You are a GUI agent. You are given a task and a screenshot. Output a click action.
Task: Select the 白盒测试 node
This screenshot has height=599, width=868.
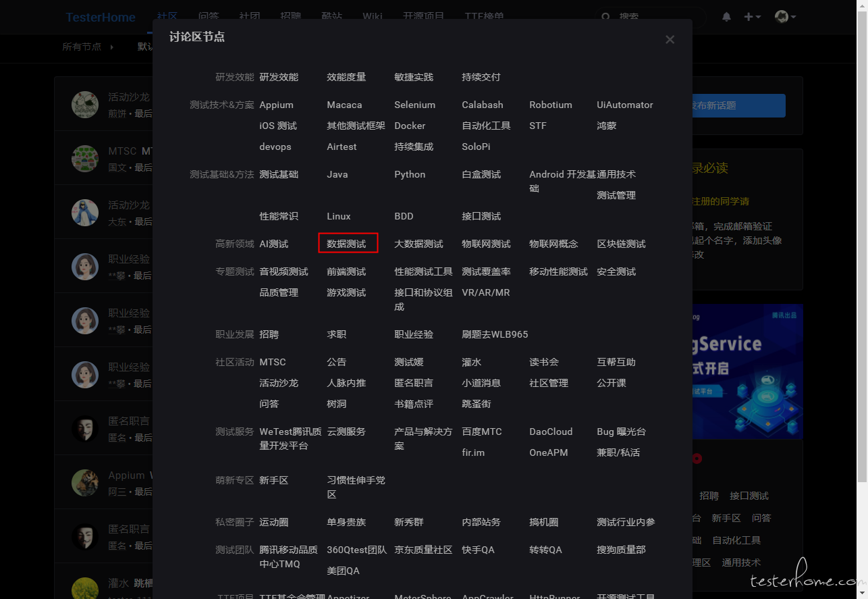(x=481, y=174)
